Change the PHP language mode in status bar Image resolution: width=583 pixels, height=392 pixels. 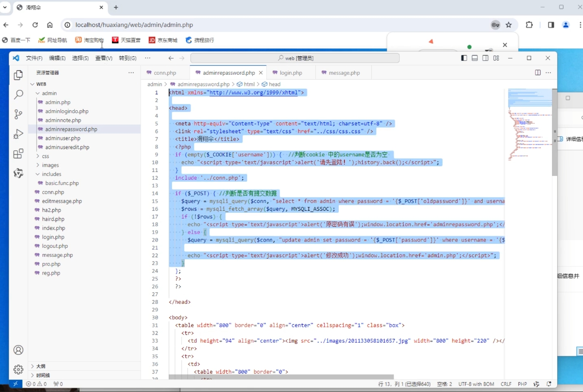point(522,384)
